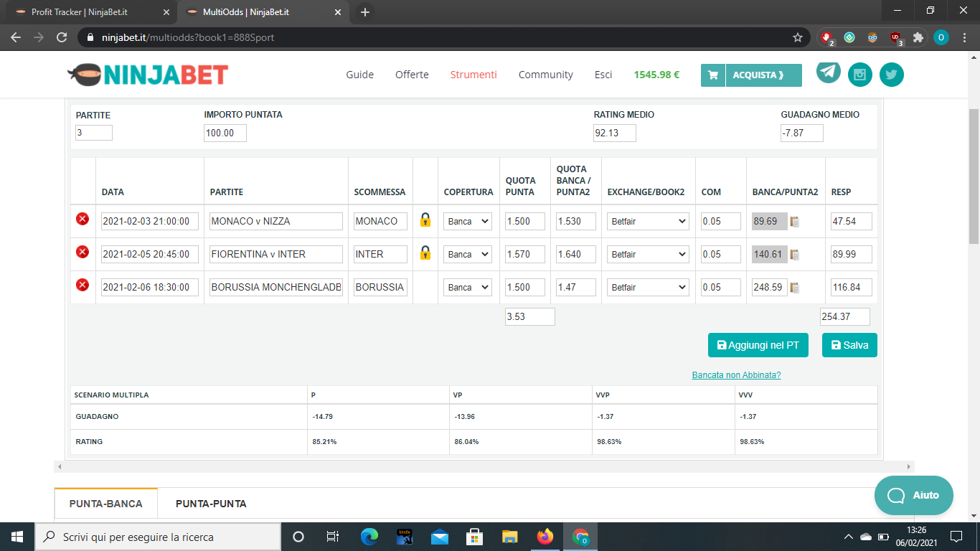
Task: Open the Betfair exchange dropdown for MONACO
Action: tap(648, 221)
